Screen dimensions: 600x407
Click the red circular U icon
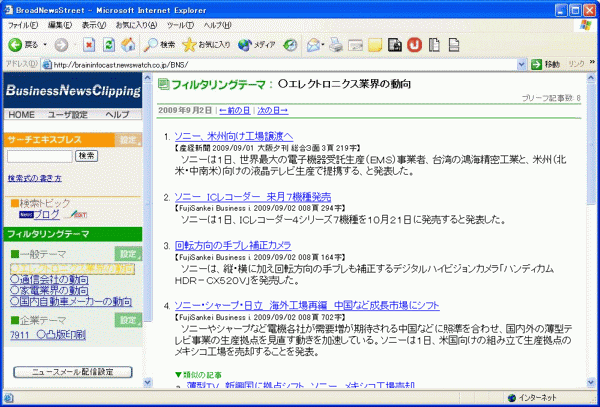pyautogui.click(x=414, y=45)
